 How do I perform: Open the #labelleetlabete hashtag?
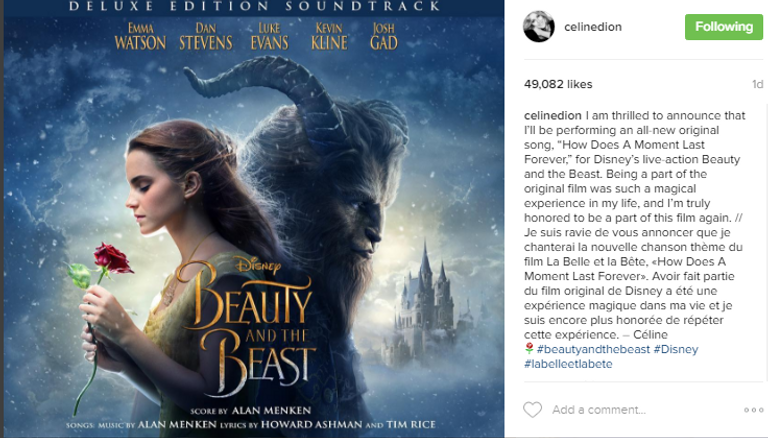coord(568,364)
